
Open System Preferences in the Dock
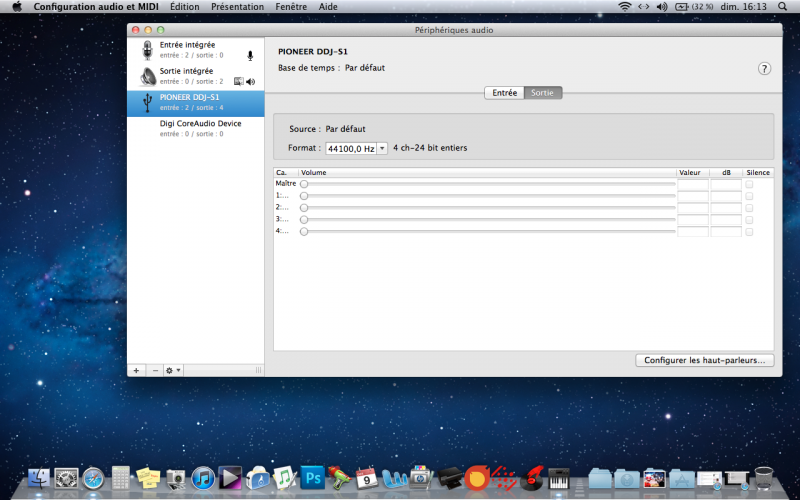pyautogui.click(x=66, y=479)
